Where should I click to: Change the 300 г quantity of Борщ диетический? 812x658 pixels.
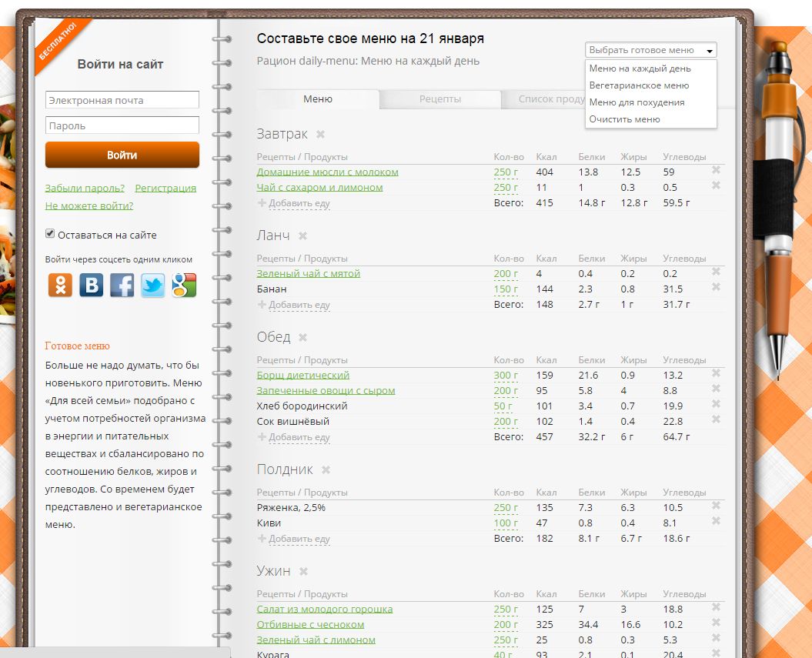[x=506, y=376]
